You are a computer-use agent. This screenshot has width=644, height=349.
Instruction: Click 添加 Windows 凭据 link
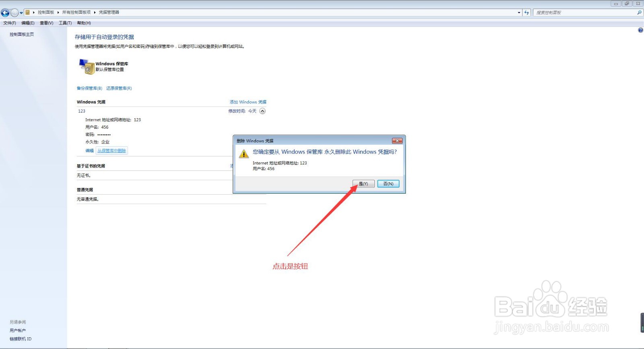(x=248, y=102)
